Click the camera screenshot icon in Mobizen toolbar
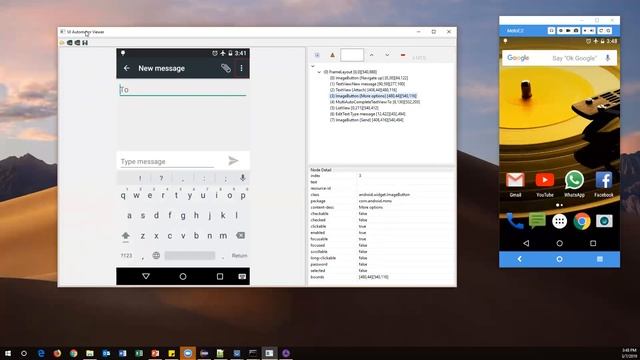 tap(576, 31)
